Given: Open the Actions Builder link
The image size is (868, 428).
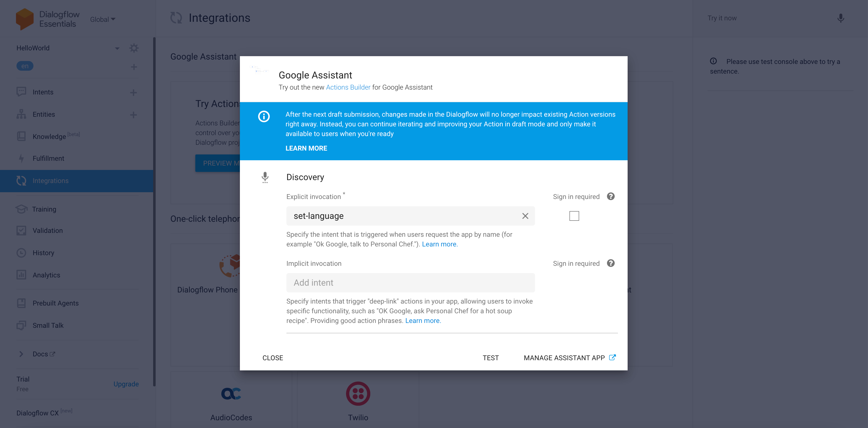Looking at the screenshot, I should tap(348, 87).
